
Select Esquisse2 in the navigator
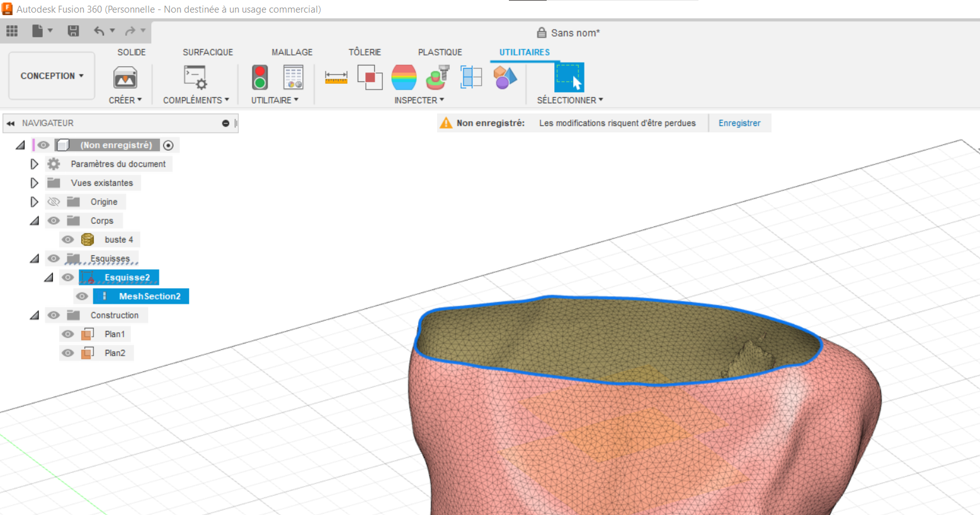pyautogui.click(x=127, y=277)
